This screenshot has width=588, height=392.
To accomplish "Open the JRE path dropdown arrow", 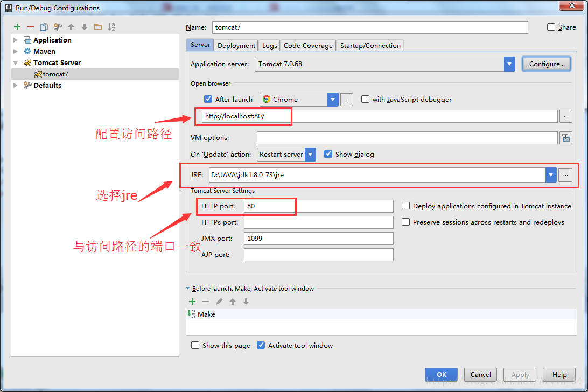I will pos(550,175).
